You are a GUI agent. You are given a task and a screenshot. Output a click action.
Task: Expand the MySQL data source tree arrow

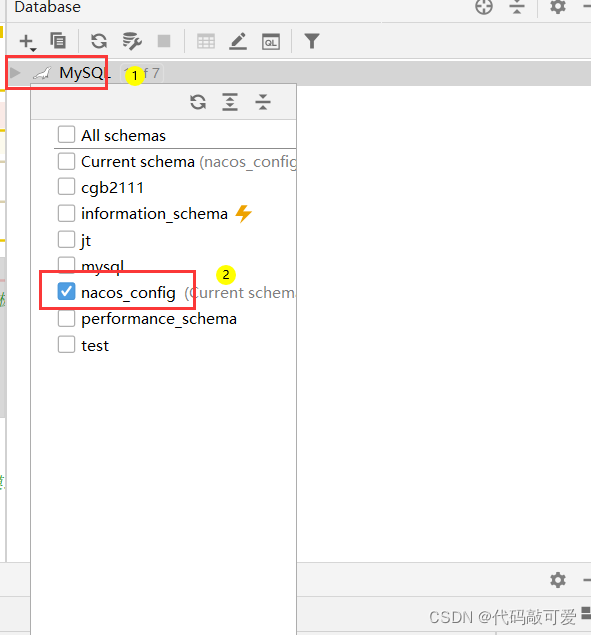pos(15,73)
